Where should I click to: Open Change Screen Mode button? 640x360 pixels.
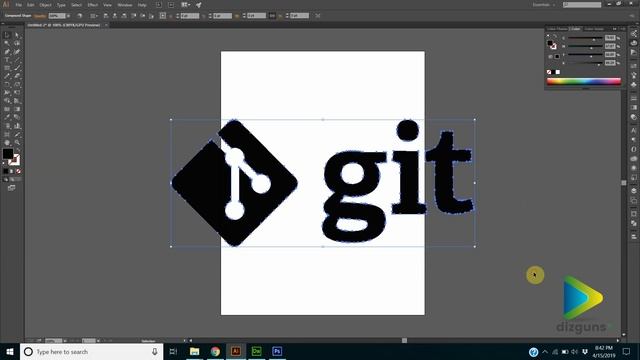point(11,188)
